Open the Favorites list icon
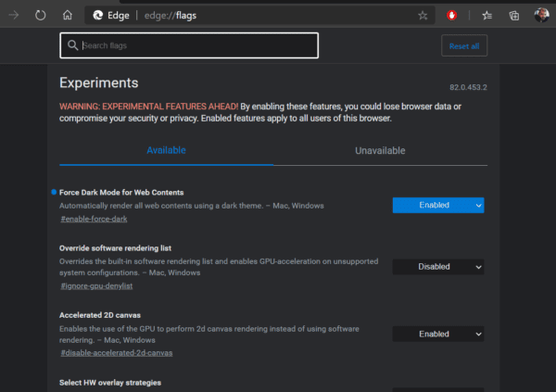This screenshot has width=556, height=392. tap(486, 15)
